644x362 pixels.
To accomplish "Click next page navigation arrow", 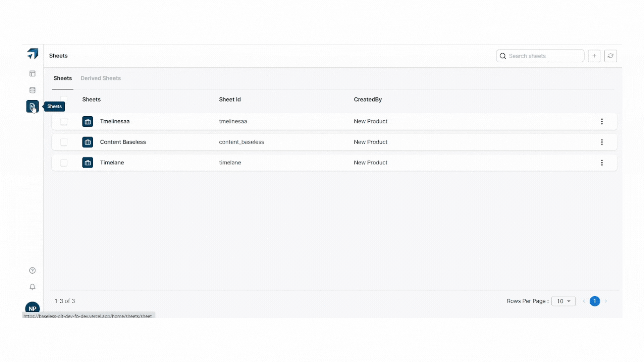I will point(606,301).
